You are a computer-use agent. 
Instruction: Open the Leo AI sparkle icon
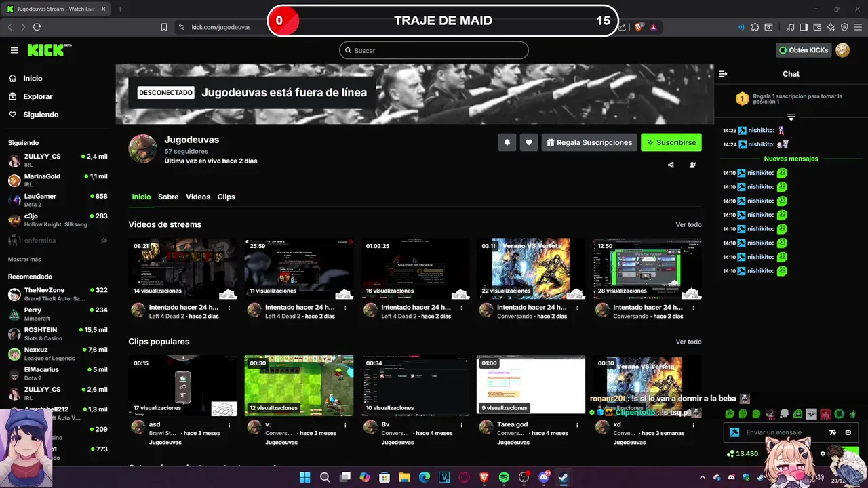(831, 27)
